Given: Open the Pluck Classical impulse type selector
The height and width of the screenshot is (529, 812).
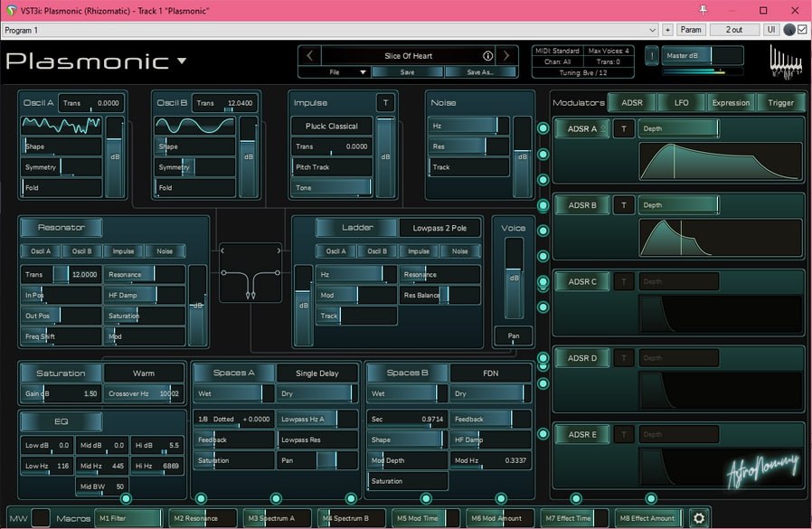Looking at the screenshot, I should coord(332,126).
